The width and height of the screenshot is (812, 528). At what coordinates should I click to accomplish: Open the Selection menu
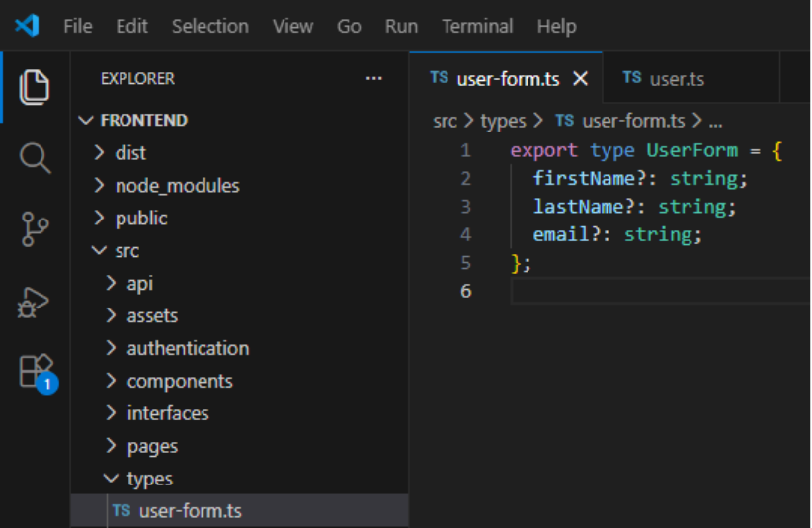click(209, 27)
